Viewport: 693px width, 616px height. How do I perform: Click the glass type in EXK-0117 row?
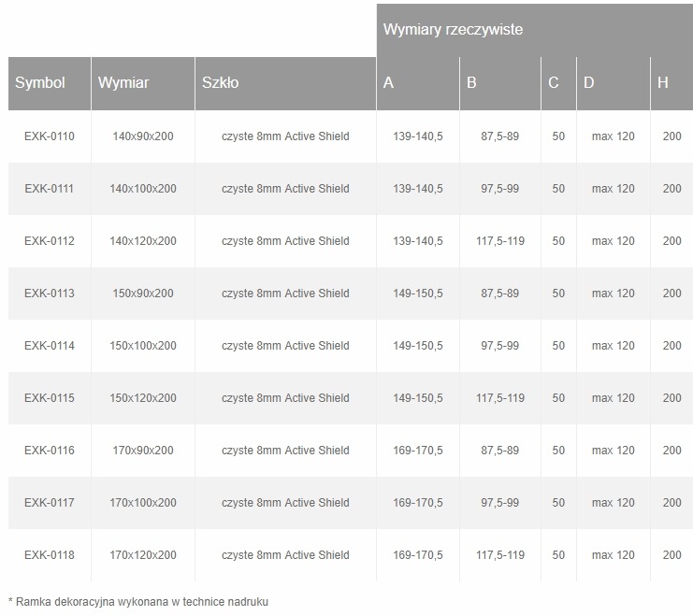[x=285, y=503]
